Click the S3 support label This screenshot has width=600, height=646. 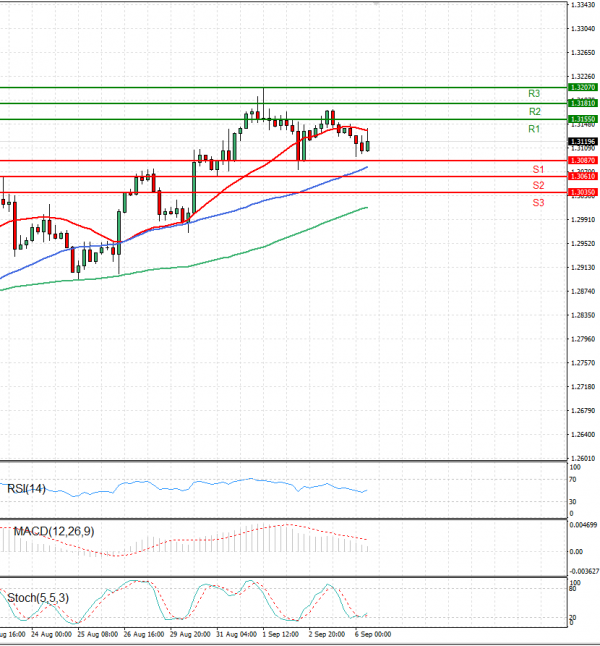[538, 203]
